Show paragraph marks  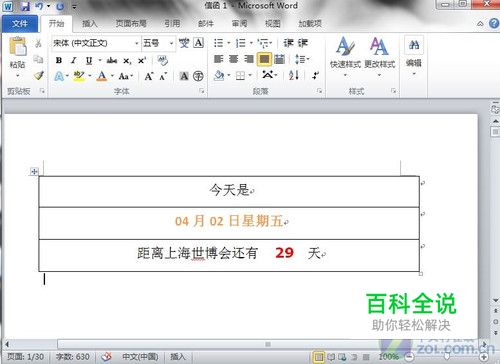(x=315, y=76)
